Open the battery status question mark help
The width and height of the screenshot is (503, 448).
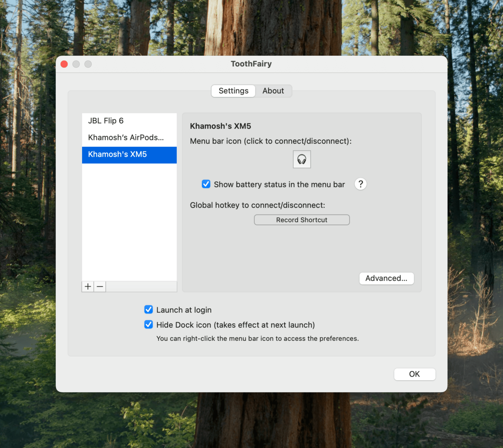point(360,184)
